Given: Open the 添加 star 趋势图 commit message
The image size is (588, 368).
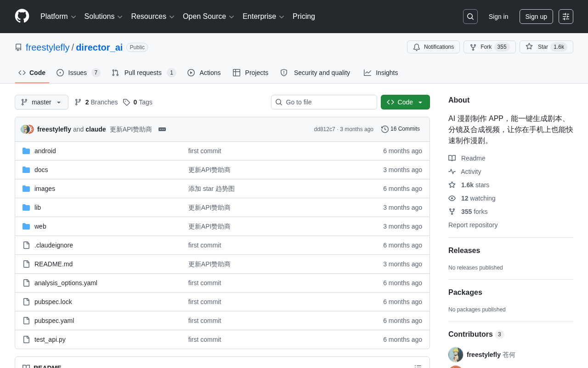Looking at the screenshot, I should (211, 189).
